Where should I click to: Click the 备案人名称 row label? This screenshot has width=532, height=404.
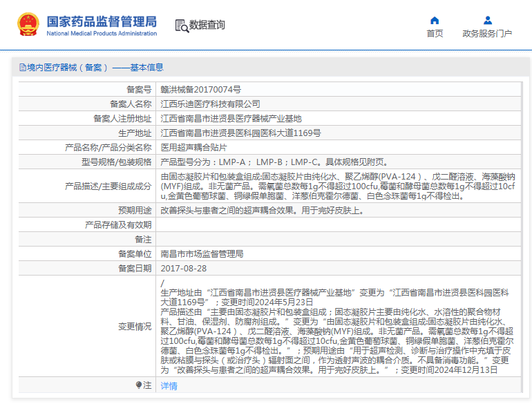click(x=131, y=104)
